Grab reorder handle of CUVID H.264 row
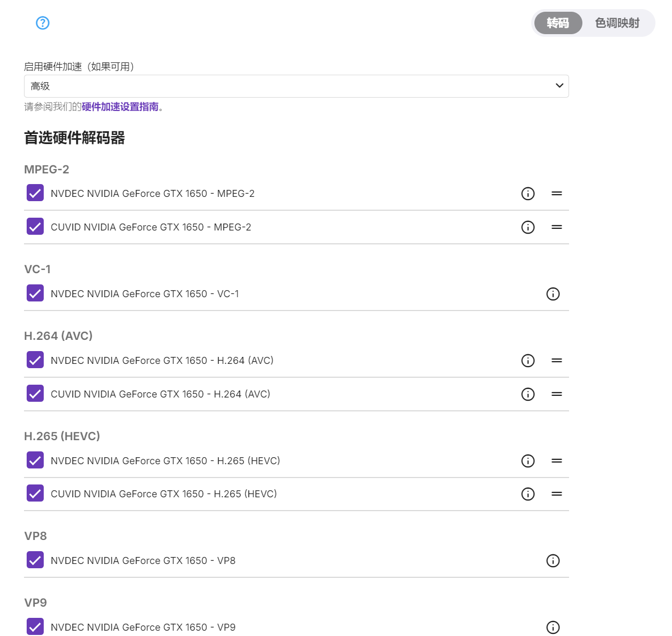Image resolution: width=672 pixels, height=636 pixels. tap(557, 394)
